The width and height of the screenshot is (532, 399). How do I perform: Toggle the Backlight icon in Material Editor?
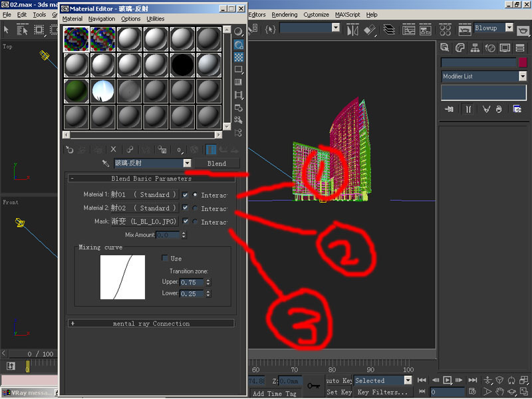click(x=239, y=45)
